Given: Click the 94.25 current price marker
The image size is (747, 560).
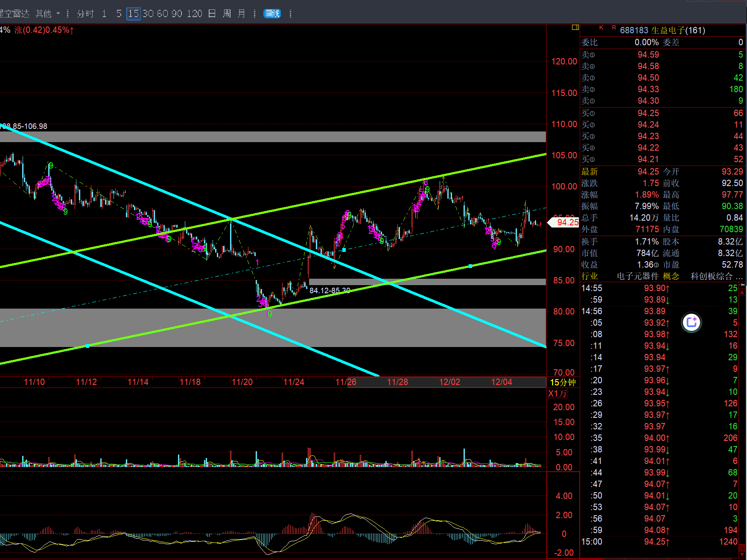Looking at the screenshot, I should [567, 222].
